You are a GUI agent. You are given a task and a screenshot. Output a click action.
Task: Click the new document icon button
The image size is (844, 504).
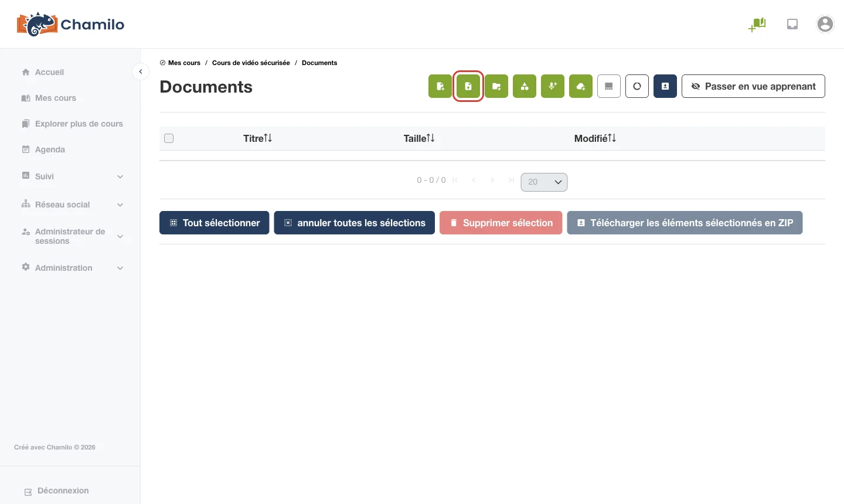(440, 86)
